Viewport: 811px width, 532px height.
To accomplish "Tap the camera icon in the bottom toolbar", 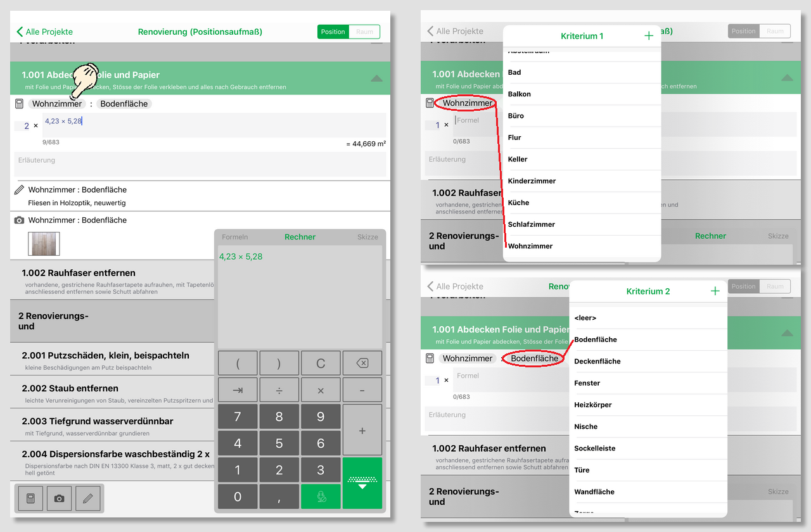I will click(x=59, y=498).
